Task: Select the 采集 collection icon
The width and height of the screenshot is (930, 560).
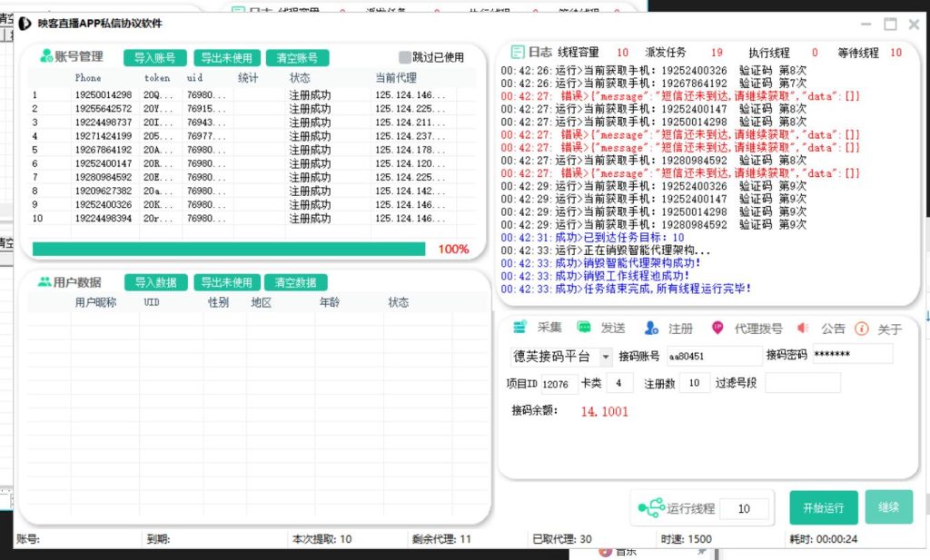Action: (x=518, y=329)
